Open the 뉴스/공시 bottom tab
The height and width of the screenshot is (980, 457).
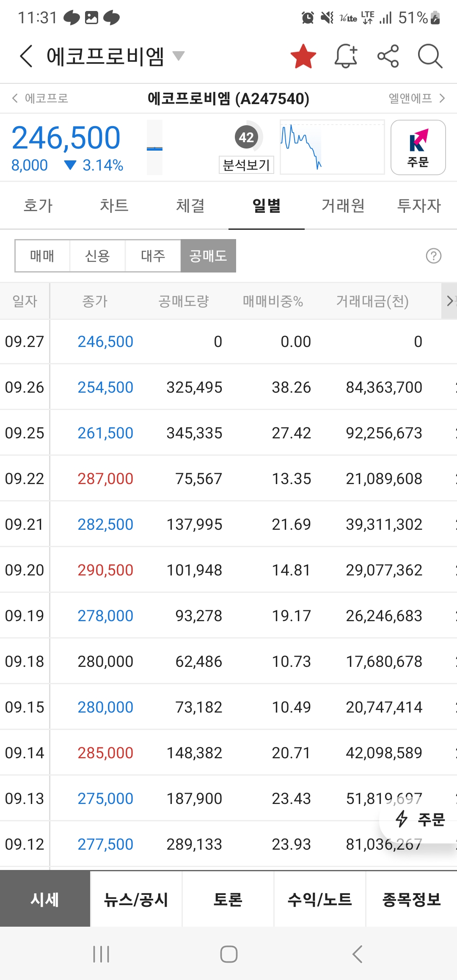pyautogui.click(x=136, y=899)
